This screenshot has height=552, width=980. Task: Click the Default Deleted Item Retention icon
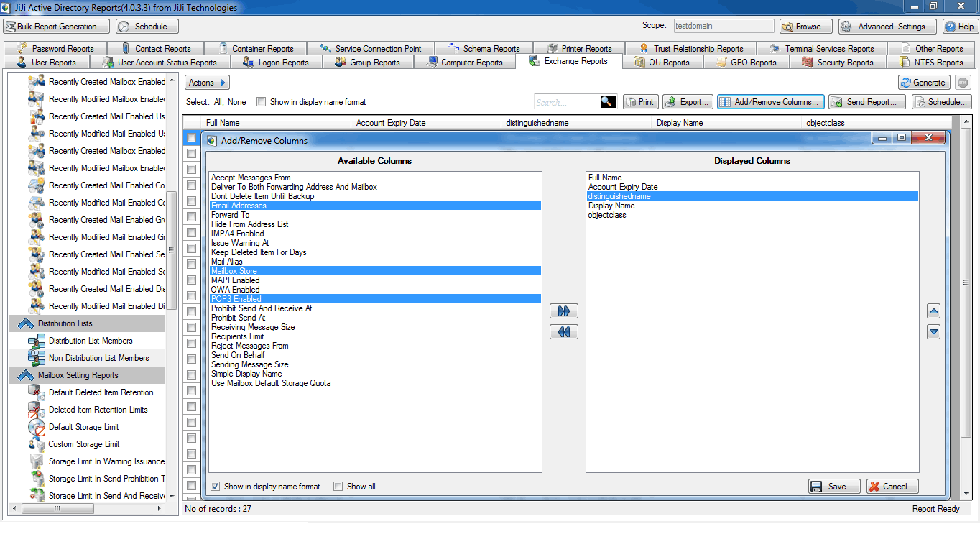point(37,392)
